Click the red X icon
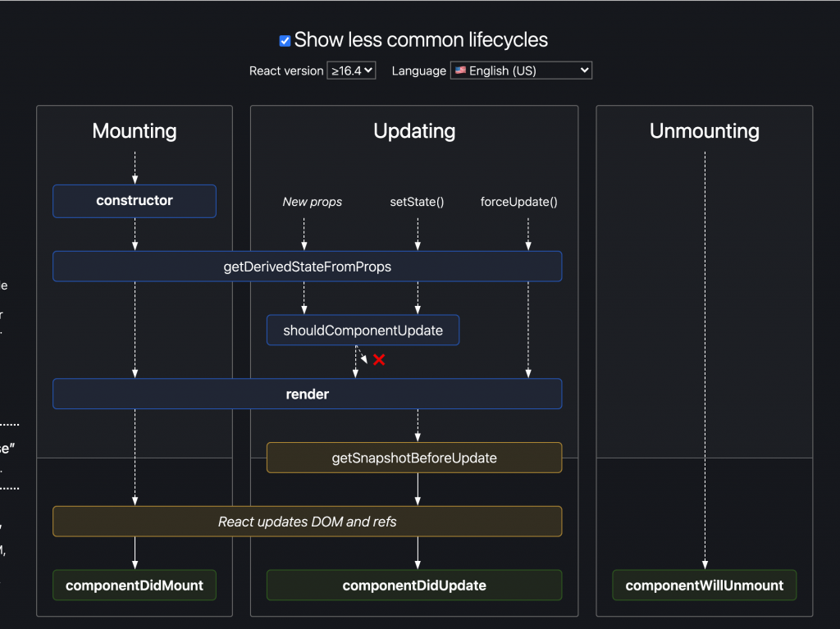 coord(379,360)
